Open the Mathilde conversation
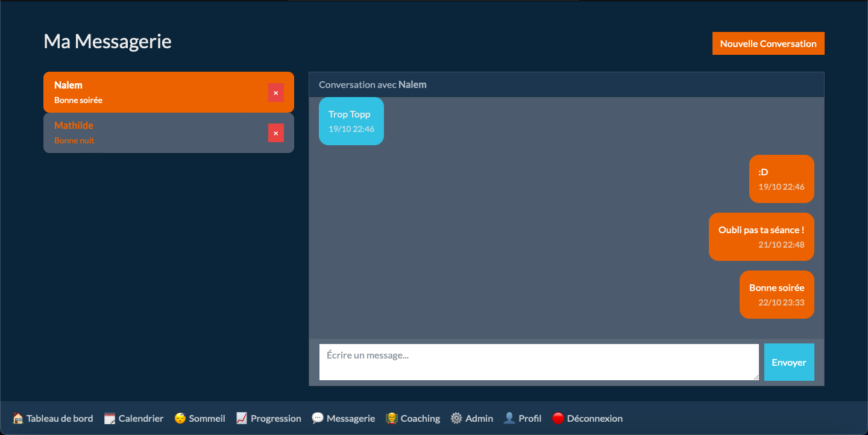The image size is (868, 435). (x=151, y=133)
